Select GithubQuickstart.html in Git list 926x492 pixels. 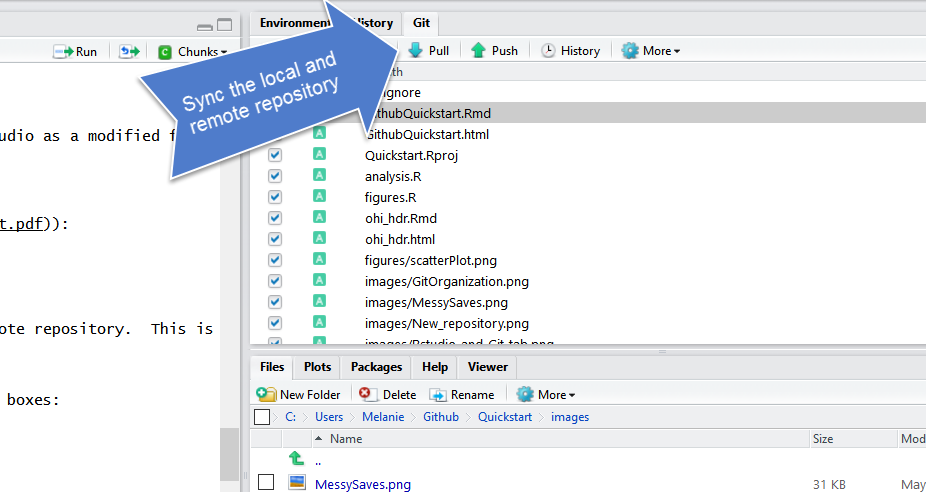coord(427,135)
